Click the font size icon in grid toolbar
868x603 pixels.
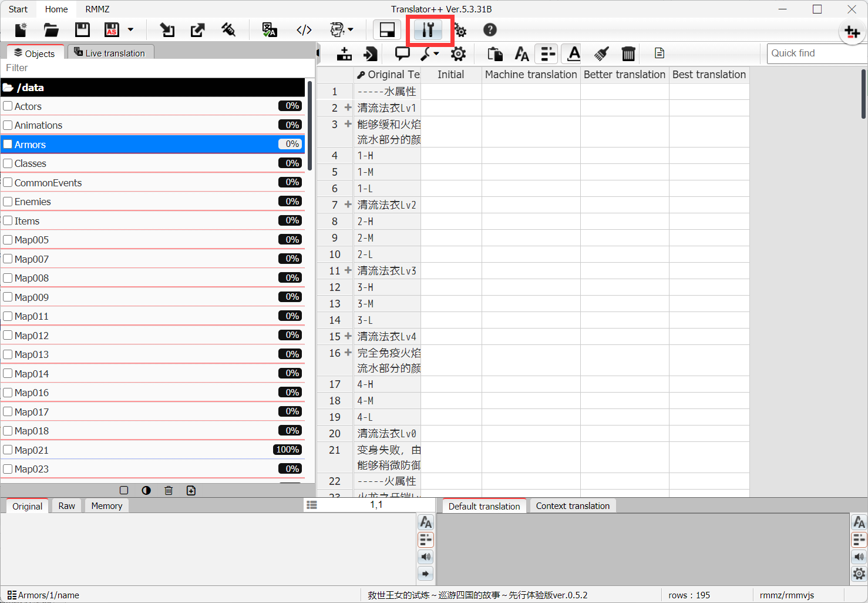[x=522, y=54]
